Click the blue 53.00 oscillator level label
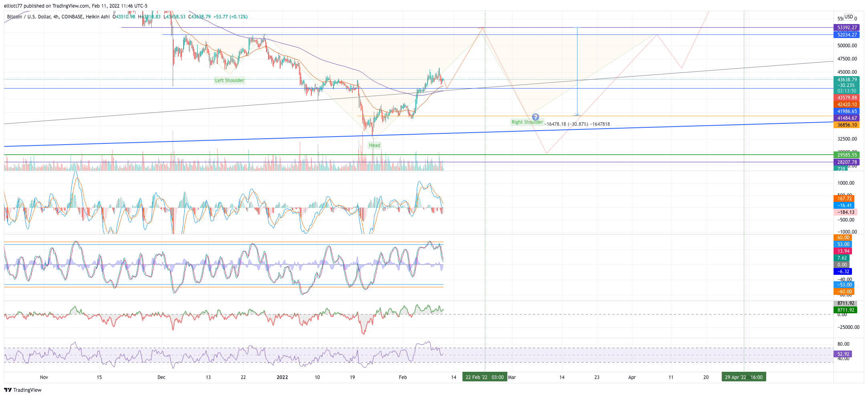This screenshot has height=397, width=868. 843,244
